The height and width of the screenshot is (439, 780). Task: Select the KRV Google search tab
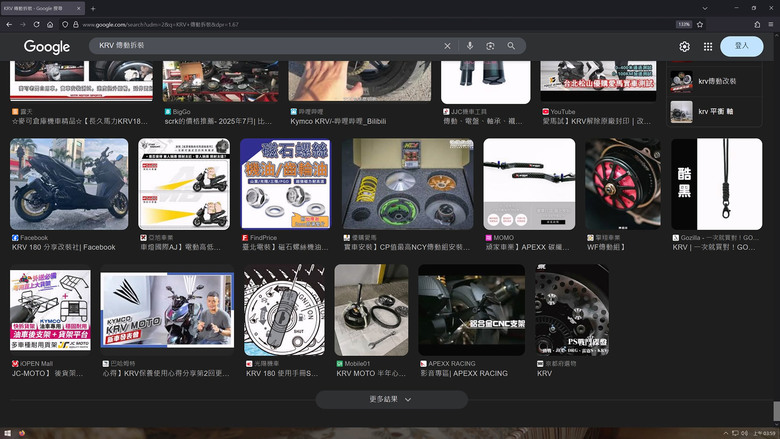point(42,8)
